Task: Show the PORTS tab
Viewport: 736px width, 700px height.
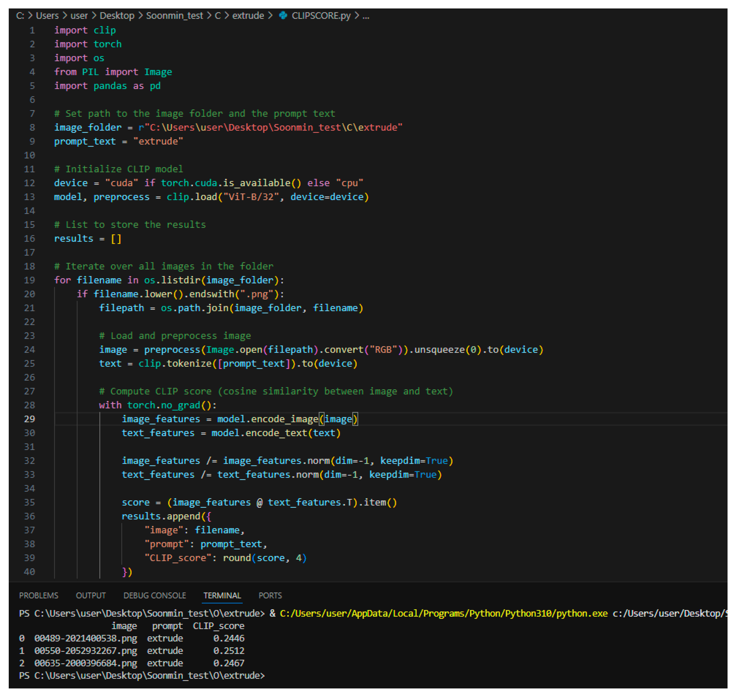Action: tap(270, 595)
